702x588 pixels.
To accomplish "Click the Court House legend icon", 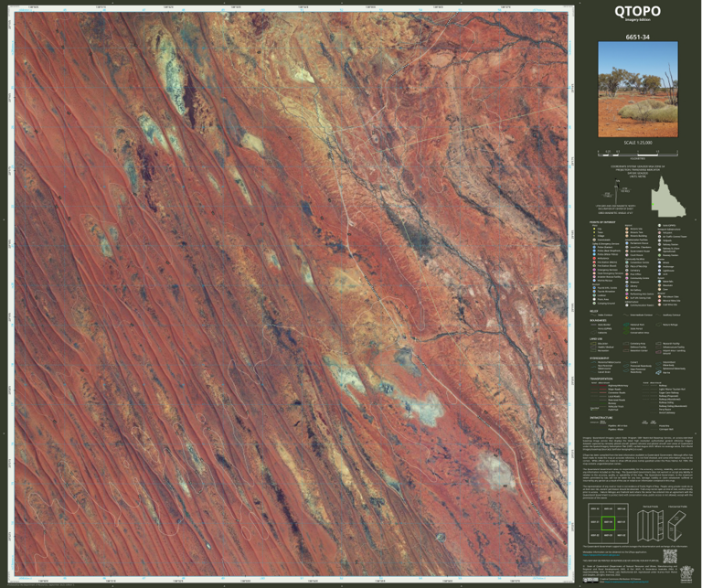I will (x=627, y=255).
